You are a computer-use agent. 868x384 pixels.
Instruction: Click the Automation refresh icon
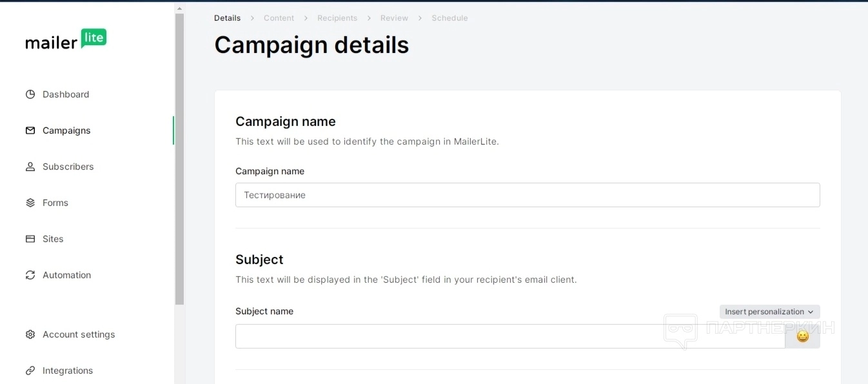click(x=30, y=275)
